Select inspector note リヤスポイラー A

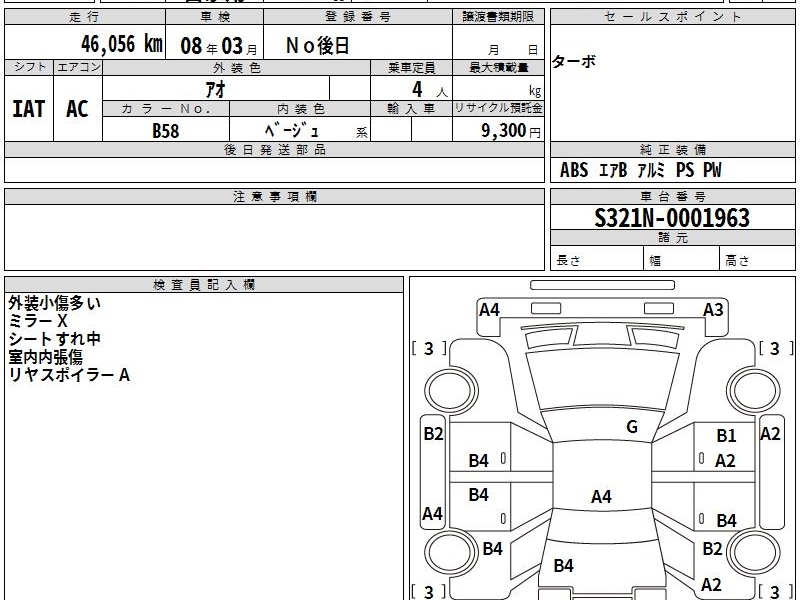pos(69,375)
